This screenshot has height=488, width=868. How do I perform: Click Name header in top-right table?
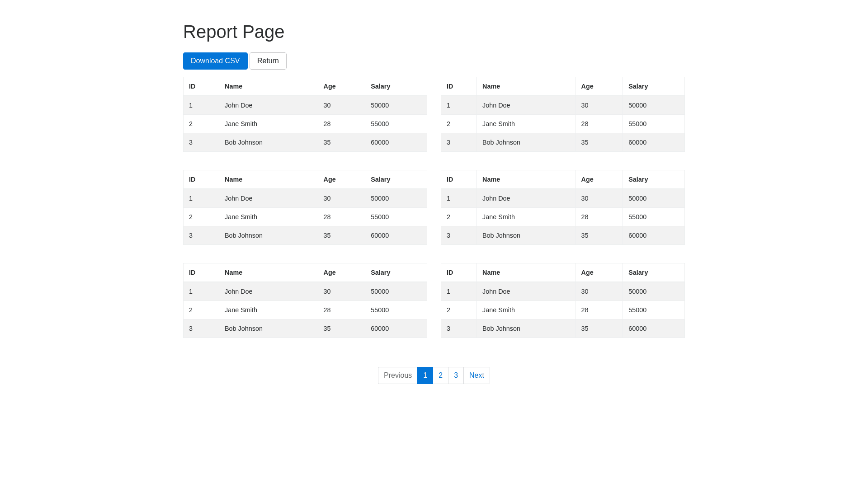coord(491,86)
